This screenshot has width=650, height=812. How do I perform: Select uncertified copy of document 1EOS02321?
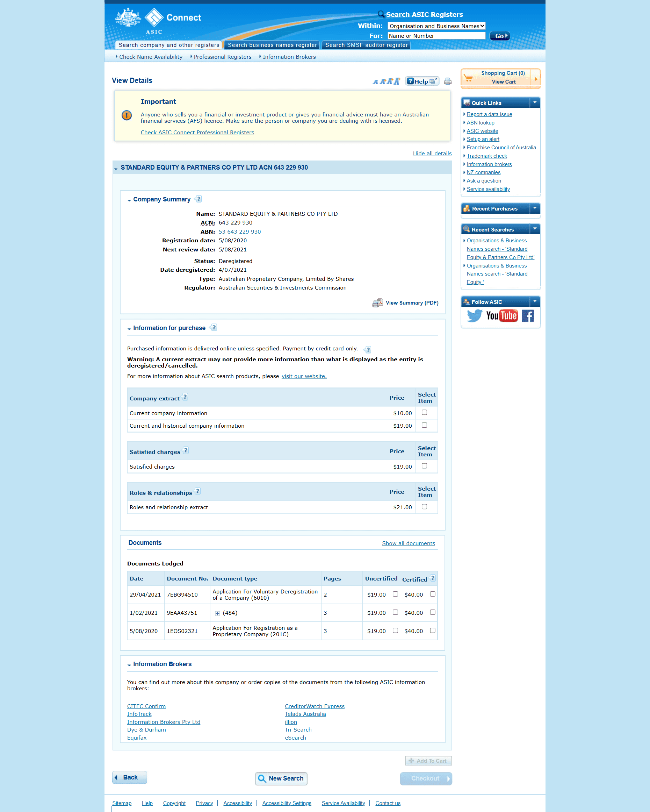[395, 631]
